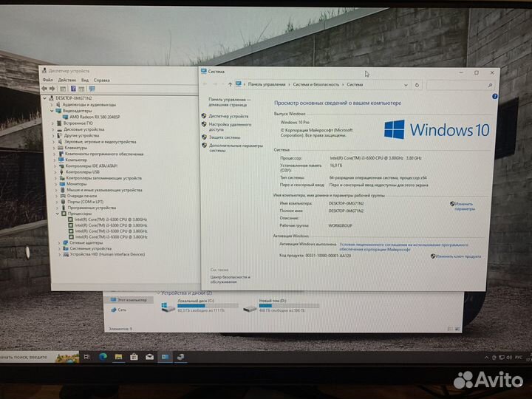
Task: Open Дополнительные параметры системы link
Action: (x=236, y=148)
